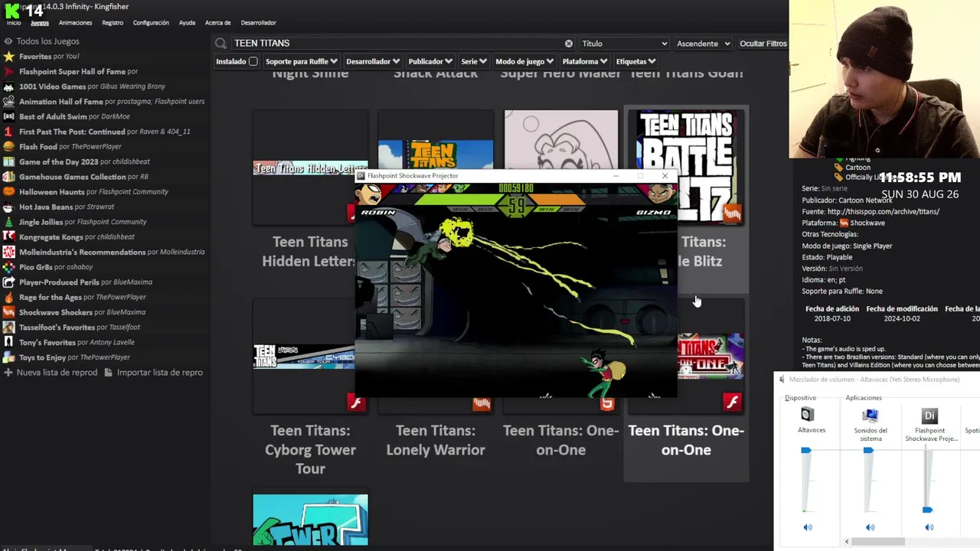The width and height of the screenshot is (980, 551).
Task: Open the Ascendente sort order dropdown
Action: pyautogui.click(x=703, y=44)
